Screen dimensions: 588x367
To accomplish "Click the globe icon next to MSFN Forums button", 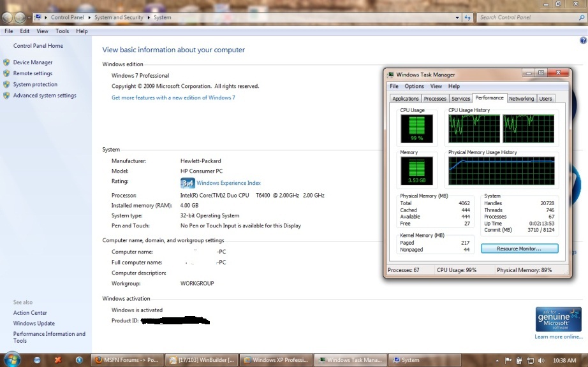I will click(x=79, y=360).
